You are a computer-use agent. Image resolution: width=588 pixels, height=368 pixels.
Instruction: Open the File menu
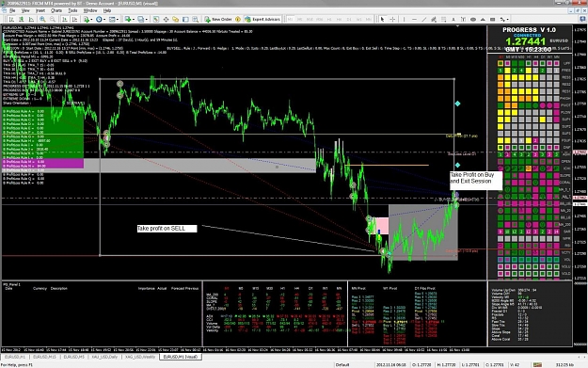coord(12,10)
